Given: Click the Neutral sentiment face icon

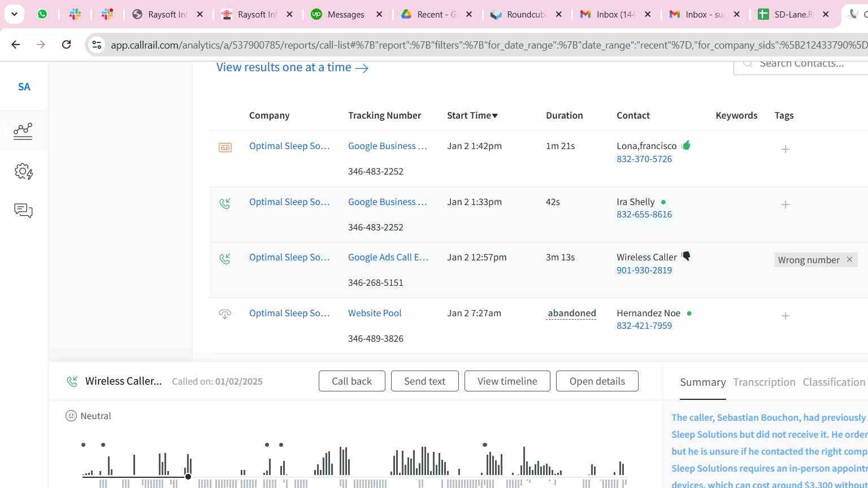Looking at the screenshot, I should click(71, 416).
